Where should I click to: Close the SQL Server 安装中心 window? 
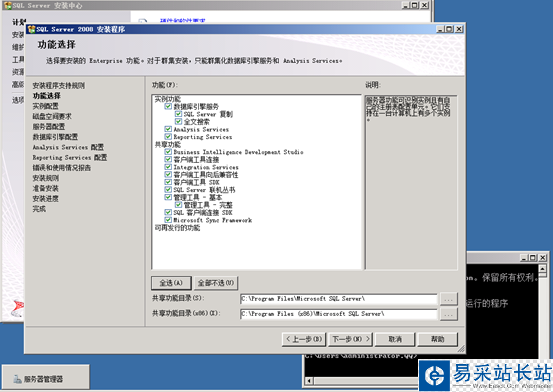pyautogui.click(x=425, y=5)
